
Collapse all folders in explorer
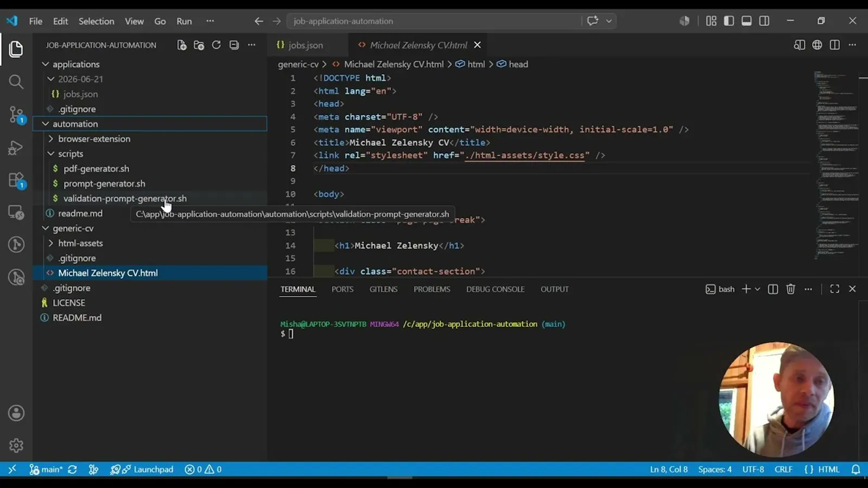coord(234,45)
